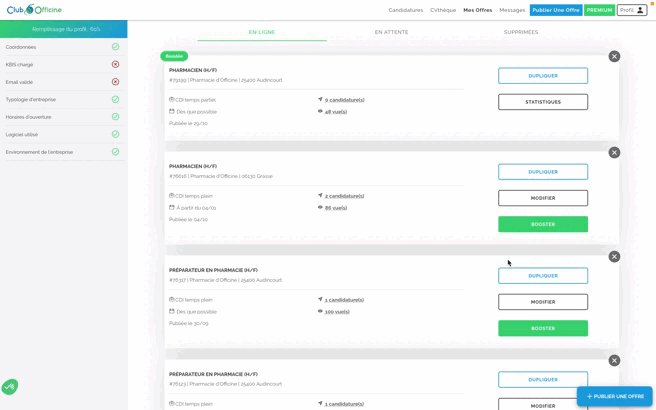Click the contract icon beside CDI temps partiel
Image resolution: width=656 pixels, height=410 pixels.
[172, 100]
